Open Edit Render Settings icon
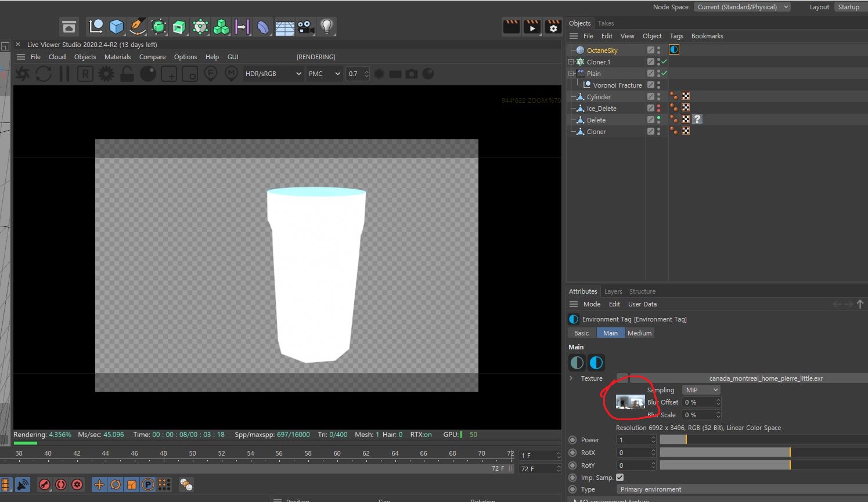The image size is (868, 502). point(553,27)
